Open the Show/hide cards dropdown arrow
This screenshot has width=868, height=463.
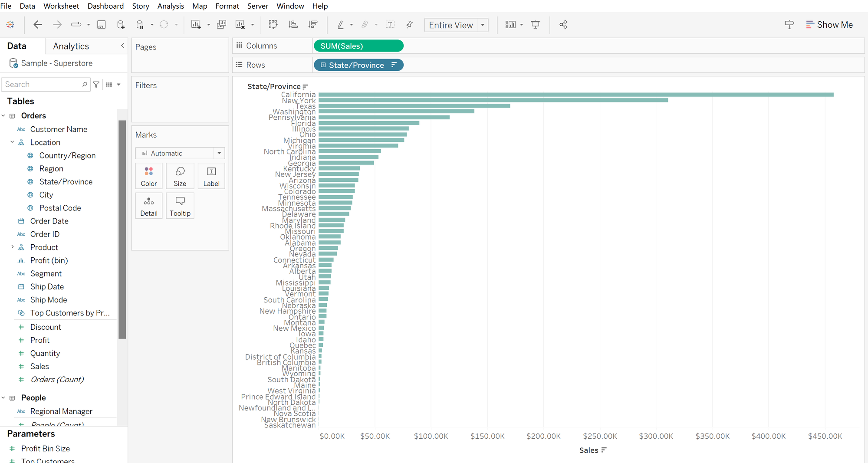click(521, 25)
